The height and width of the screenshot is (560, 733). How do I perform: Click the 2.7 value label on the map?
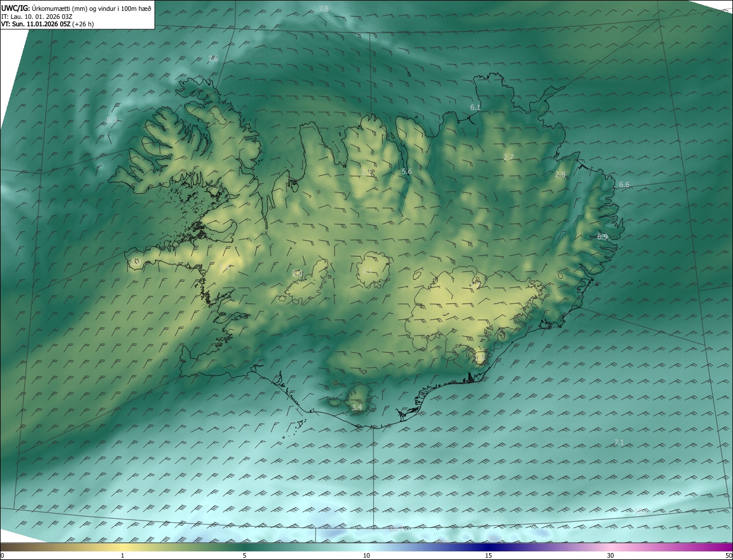(509, 157)
